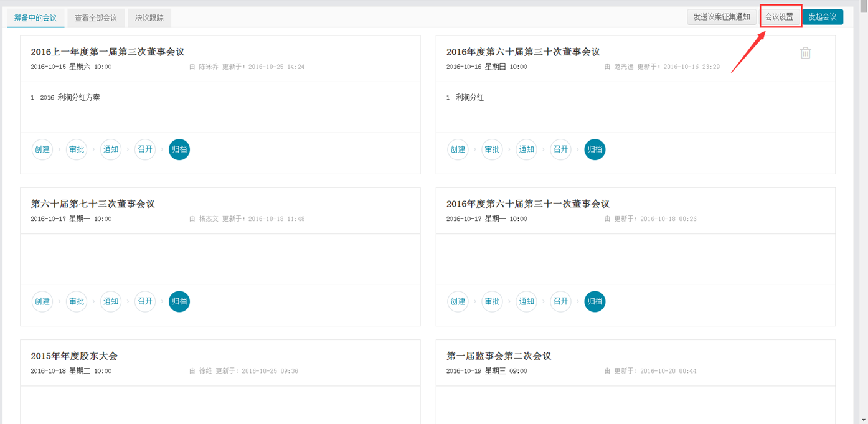Viewport: 868px width, 424px height.
Task: Switch to the 筹备中的会议 tab
Action: 35,17
